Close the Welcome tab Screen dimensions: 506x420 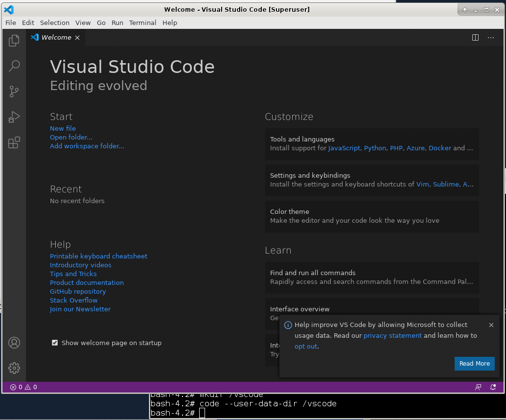77,38
